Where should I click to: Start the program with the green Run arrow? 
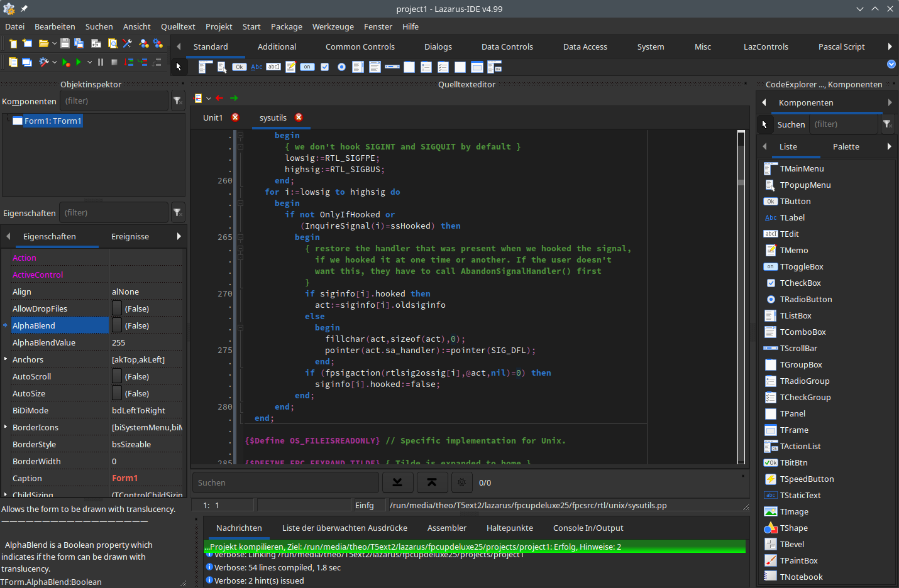(x=79, y=62)
